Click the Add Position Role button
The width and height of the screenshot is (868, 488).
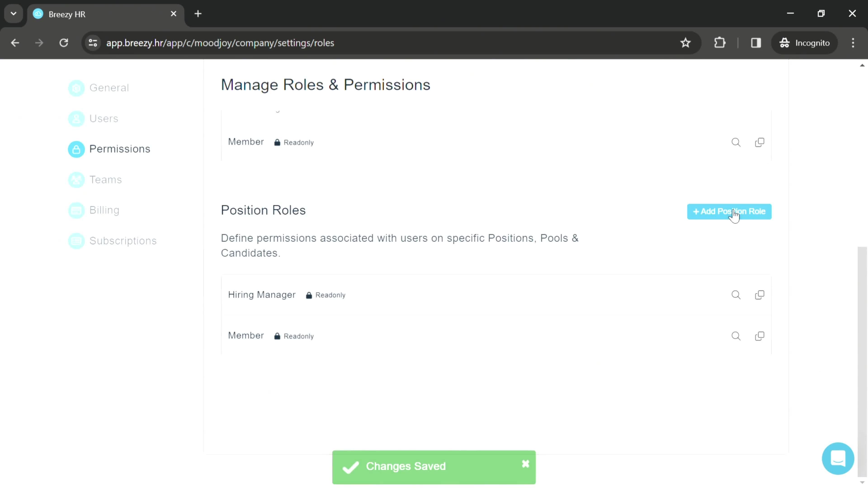click(x=730, y=211)
